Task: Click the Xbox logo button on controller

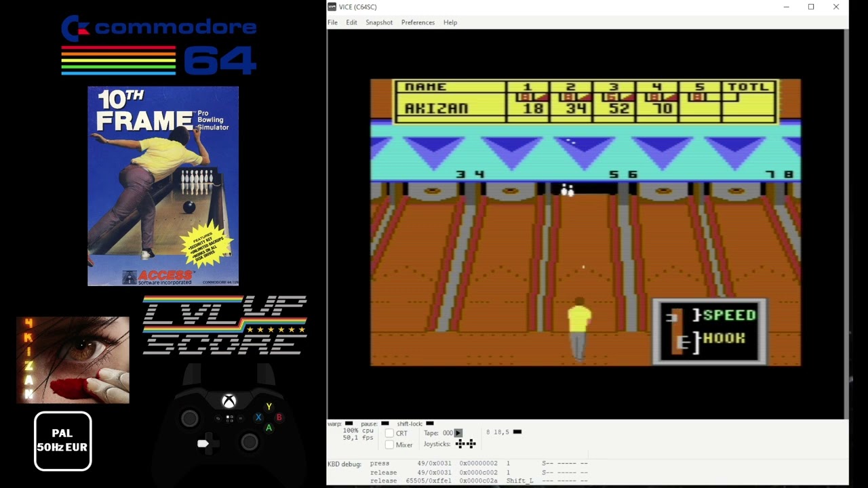Action: [229, 401]
